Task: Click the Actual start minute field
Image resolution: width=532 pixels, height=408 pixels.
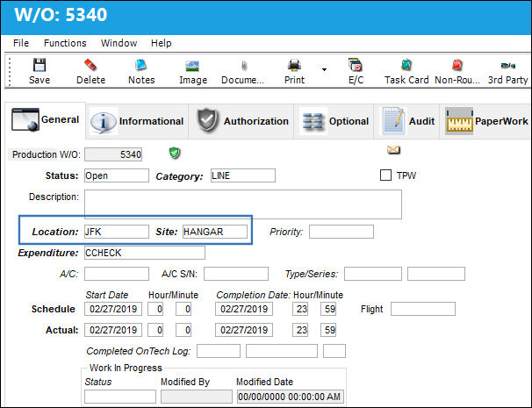Action: click(183, 330)
